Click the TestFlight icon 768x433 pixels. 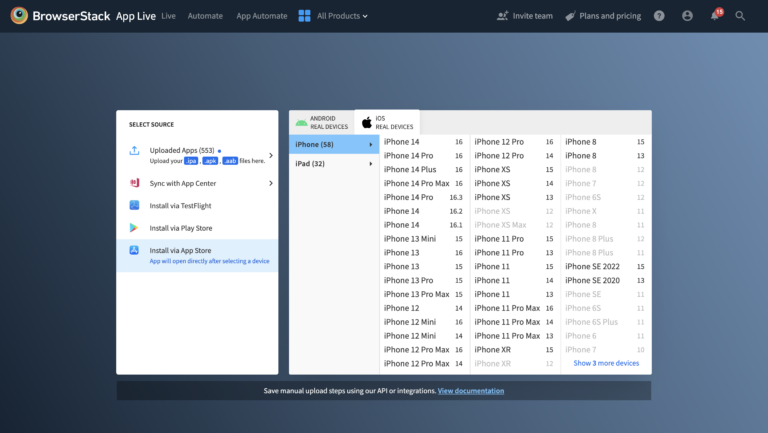[x=134, y=205]
